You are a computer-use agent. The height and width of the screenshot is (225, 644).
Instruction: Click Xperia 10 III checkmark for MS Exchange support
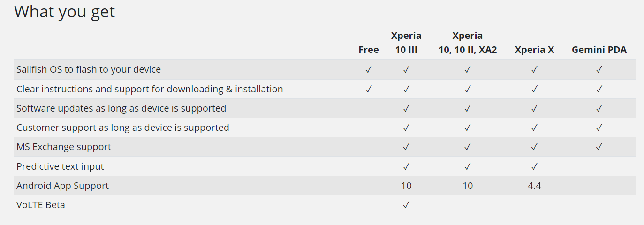(406, 147)
